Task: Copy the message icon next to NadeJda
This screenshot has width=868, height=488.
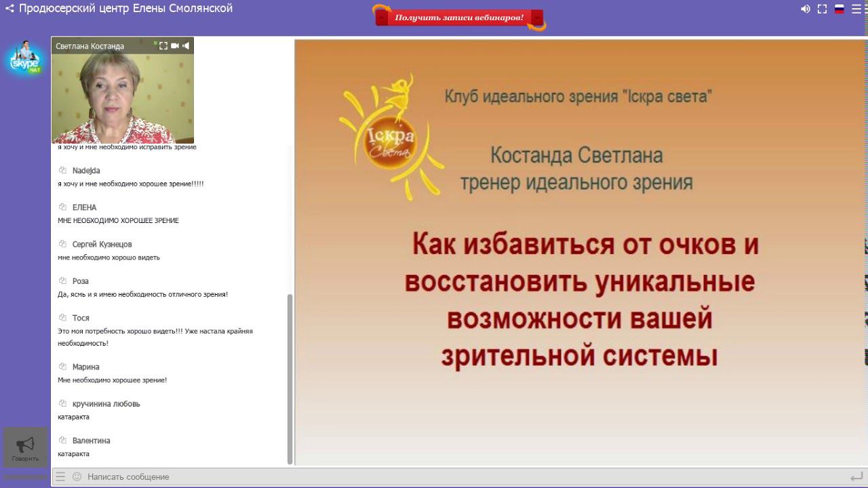Action: pos(62,170)
